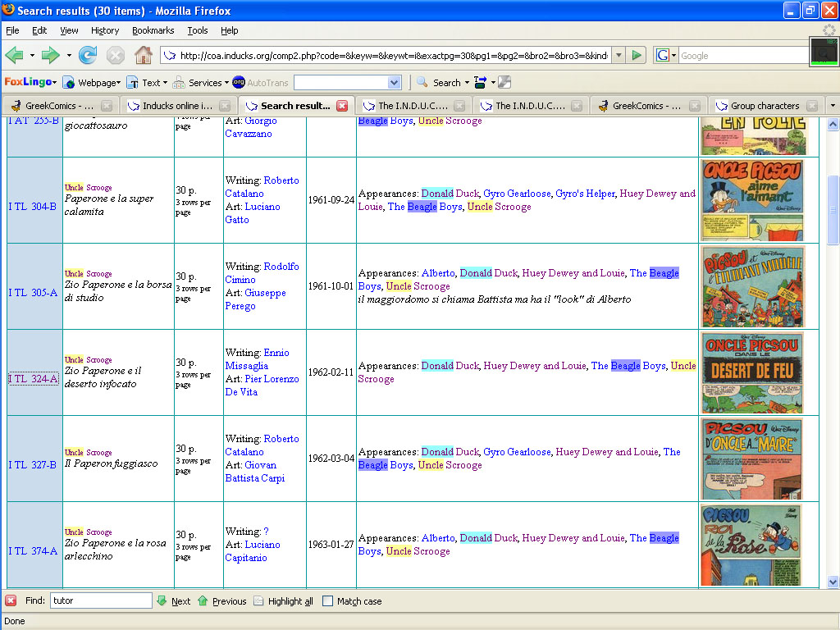840x630 pixels.
Task: Click the FoxLingo logo
Action: coord(28,82)
